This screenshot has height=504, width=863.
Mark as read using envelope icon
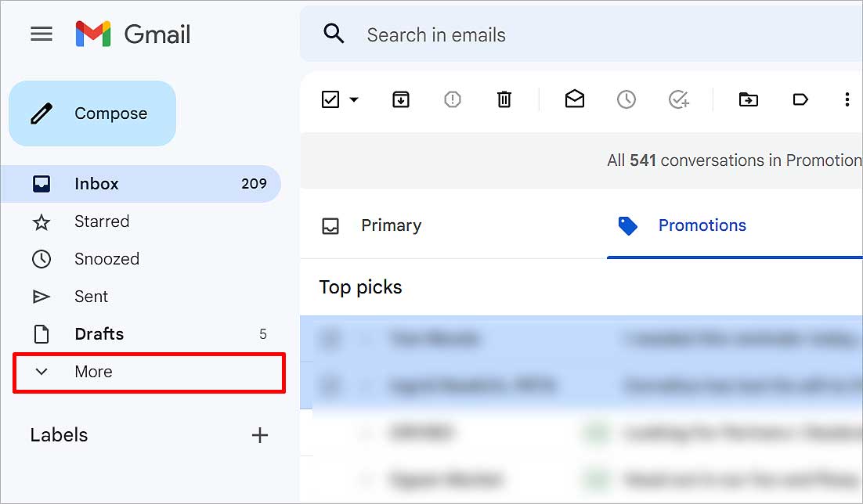point(575,99)
